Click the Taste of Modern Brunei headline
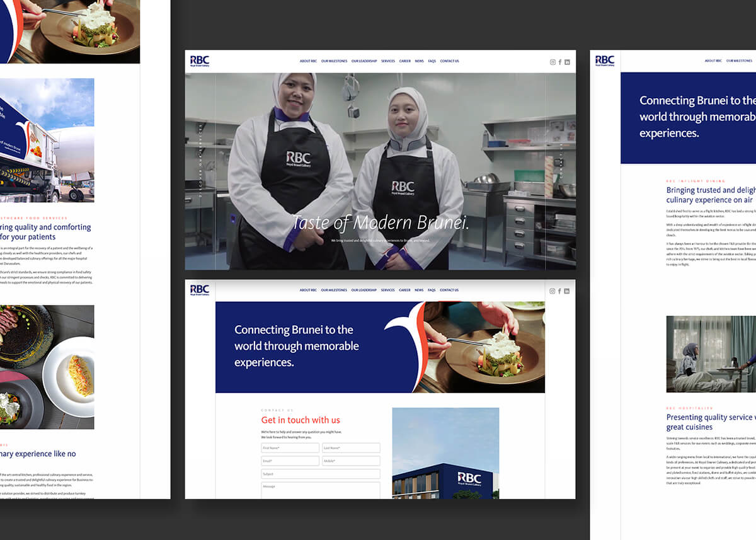Viewport: 756px width, 540px height. coord(381,222)
